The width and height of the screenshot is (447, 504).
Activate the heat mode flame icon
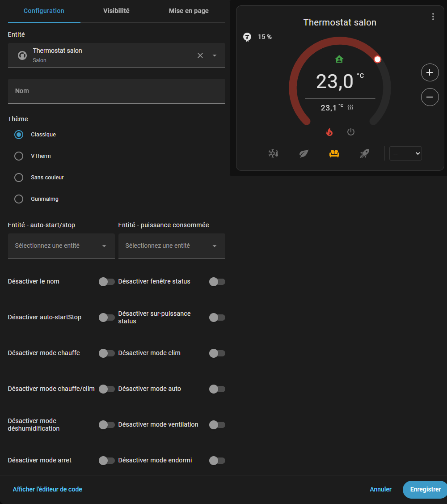tap(329, 131)
